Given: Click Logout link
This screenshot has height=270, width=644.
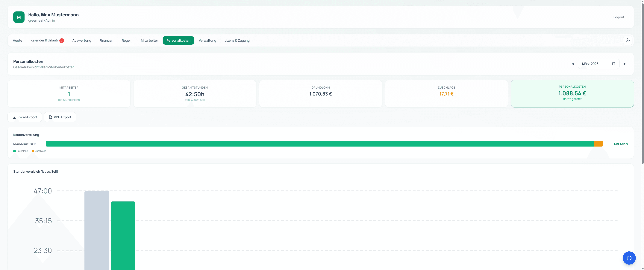Looking at the screenshot, I should (x=619, y=17).
